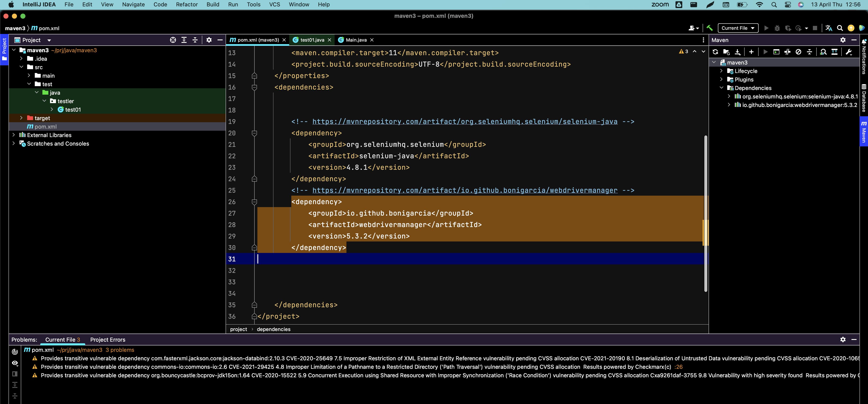This screenshot has height=404, width=868.
Task: Click Execute Maven Goal icon
Action: 776,52
